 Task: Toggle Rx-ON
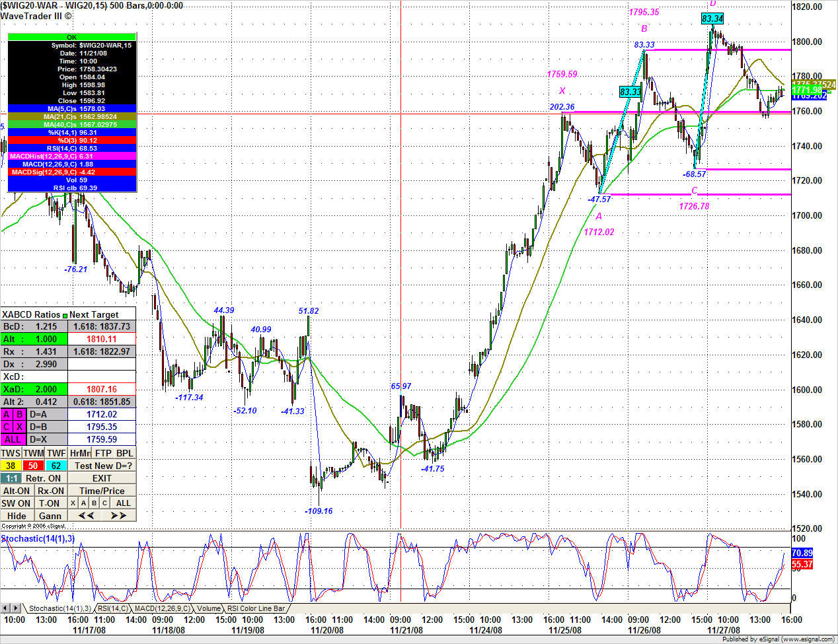coord(51,491)
